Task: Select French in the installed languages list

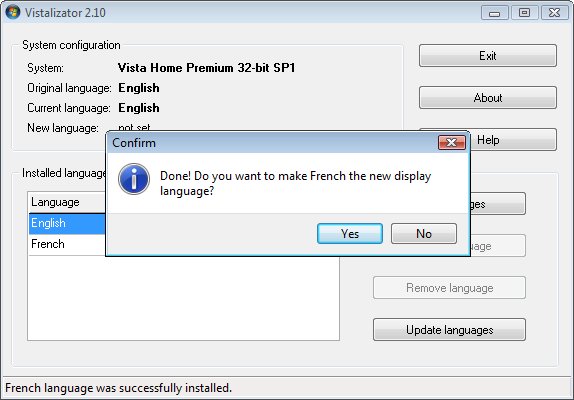Action: [67, 244]
